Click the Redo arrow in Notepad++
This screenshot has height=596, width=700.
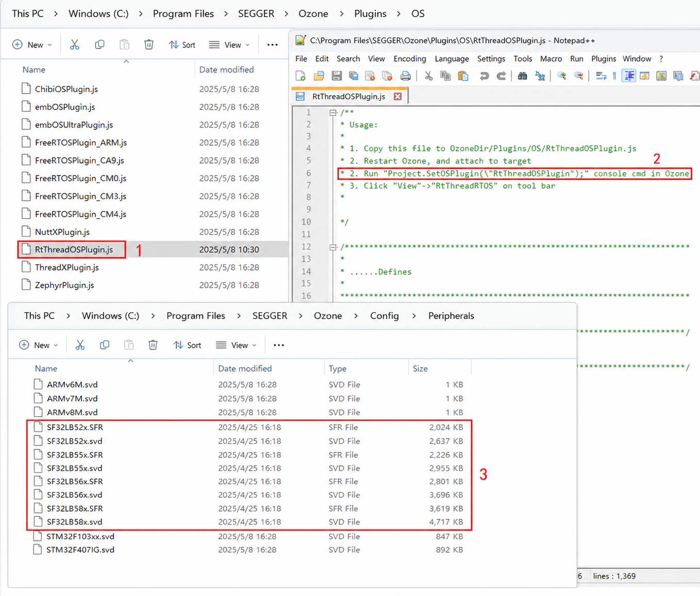pos(501,76)
